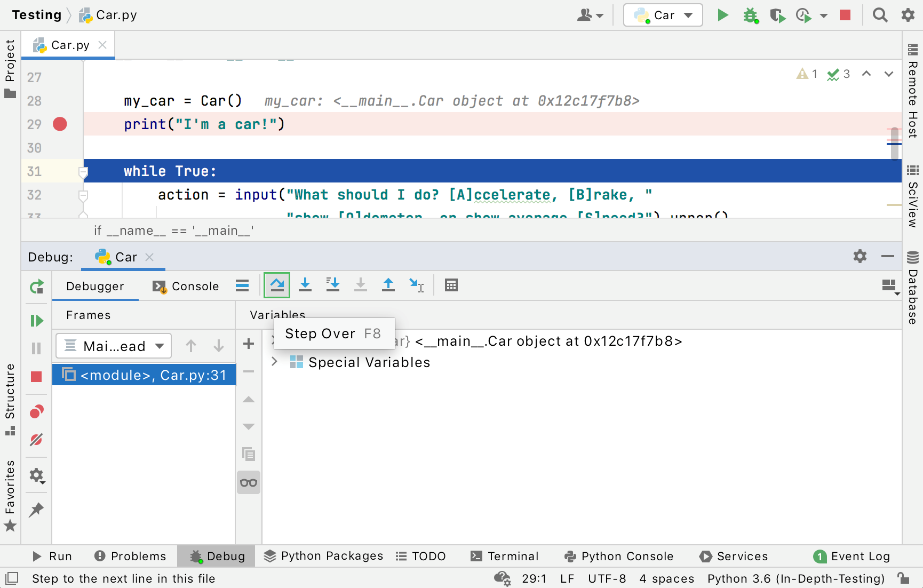Click the Step Out button
This screenshot has width=923, height=588.
click(x=388, y=285)
